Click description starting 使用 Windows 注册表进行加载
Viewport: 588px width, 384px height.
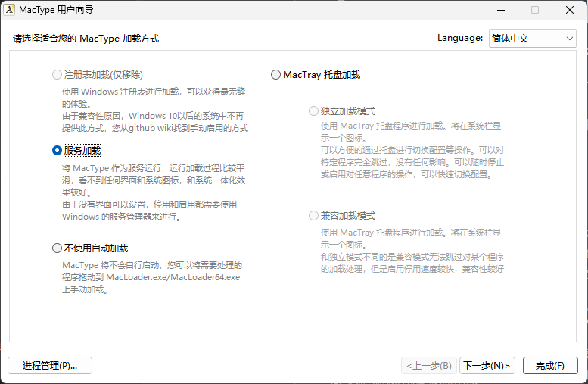point(155,110)
